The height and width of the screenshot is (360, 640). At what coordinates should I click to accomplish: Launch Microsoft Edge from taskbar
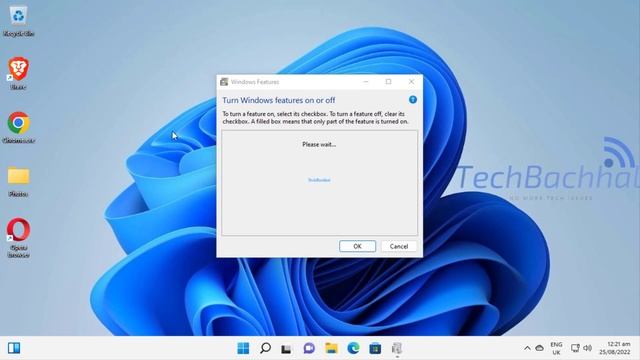pos(353,348)
